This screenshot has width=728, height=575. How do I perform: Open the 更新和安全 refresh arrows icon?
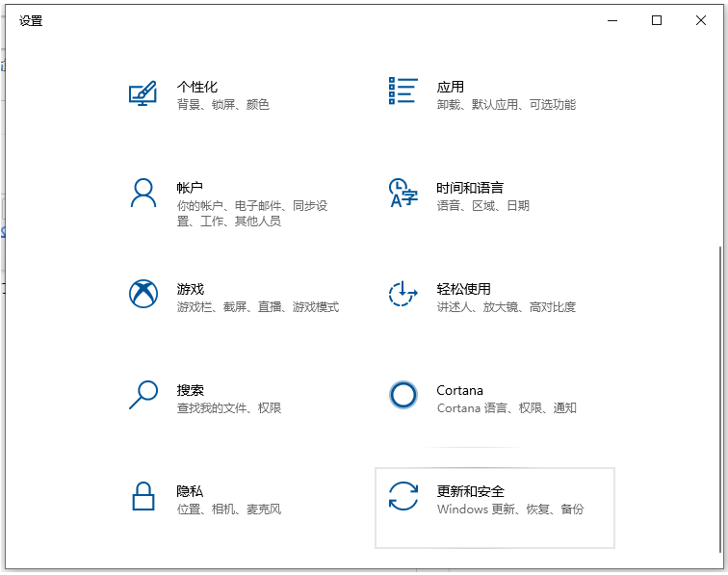coord(403,496)
